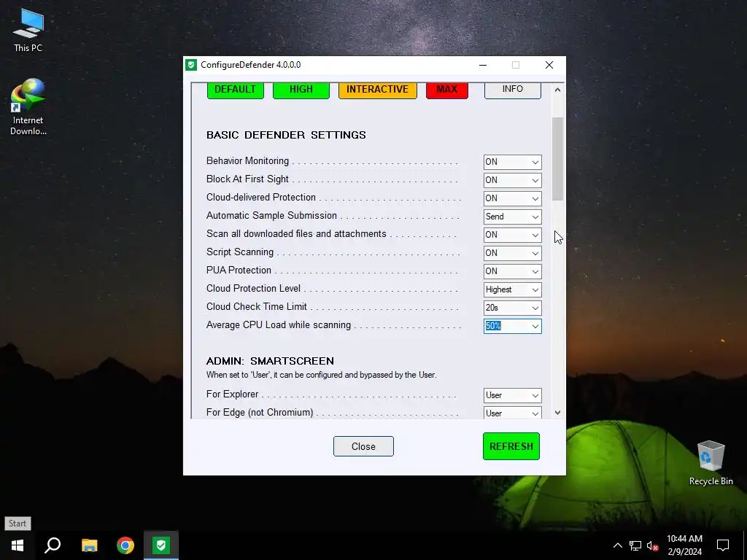The height and width of the screenshot is (560, 747).
Task: Click the Close button
Action: click(x=363, y=446)
